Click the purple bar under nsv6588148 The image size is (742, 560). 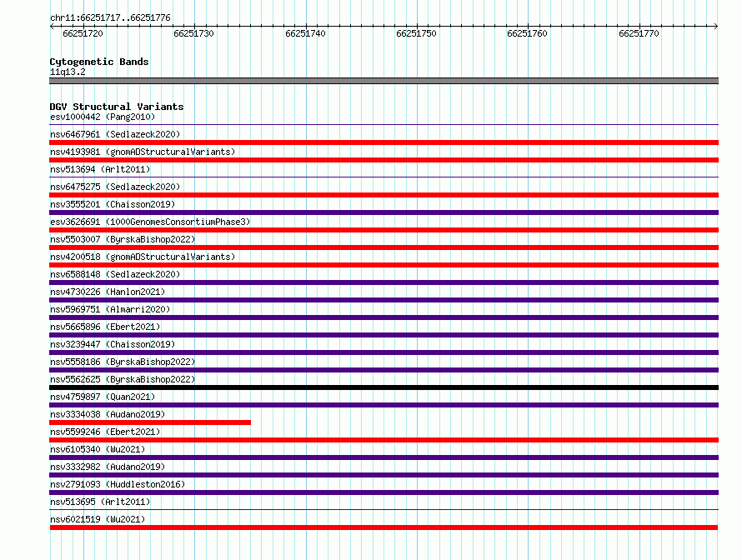[x=384, y=282]
